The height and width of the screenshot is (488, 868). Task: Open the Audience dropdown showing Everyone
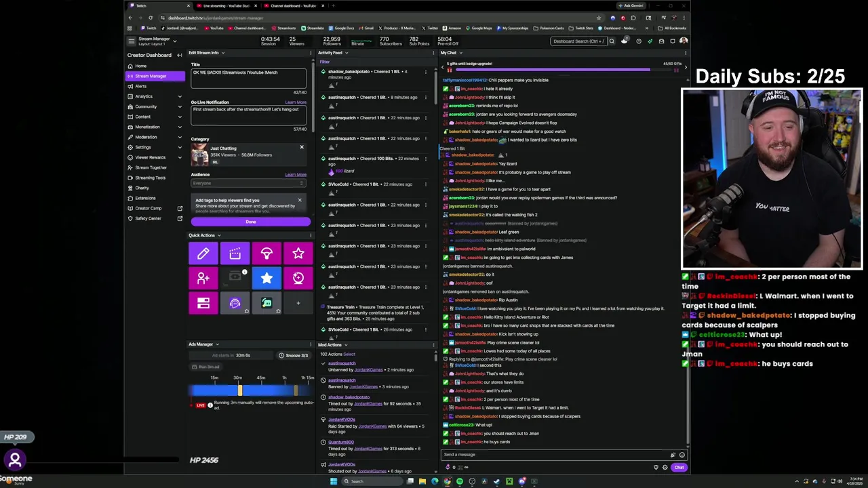click(248, 183)
